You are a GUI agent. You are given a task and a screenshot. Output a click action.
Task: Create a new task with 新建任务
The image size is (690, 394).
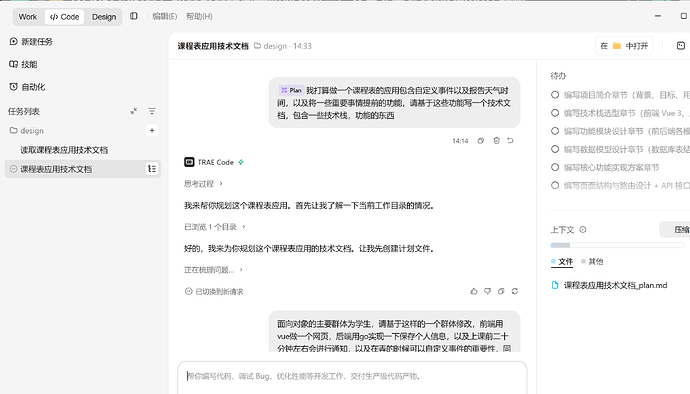[x=31, y=41]
